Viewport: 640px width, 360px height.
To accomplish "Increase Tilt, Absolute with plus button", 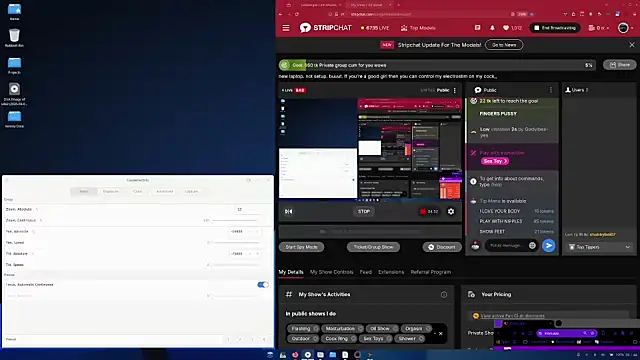I will pos(258,253).
